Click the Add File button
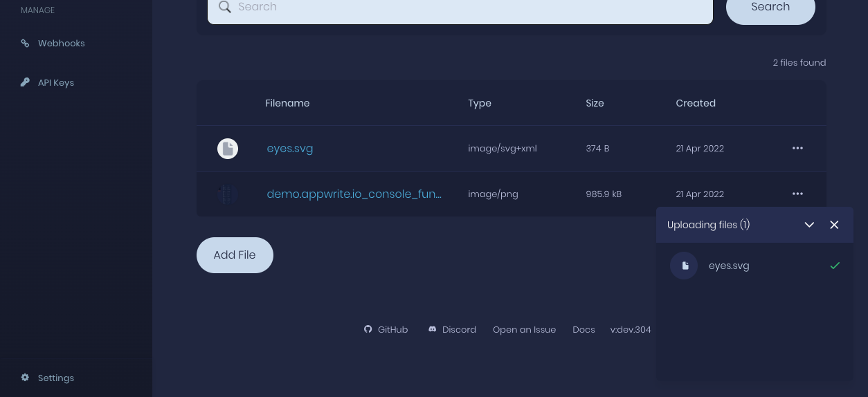The height and width of the screenshot is (397, 868). (235, 255)
